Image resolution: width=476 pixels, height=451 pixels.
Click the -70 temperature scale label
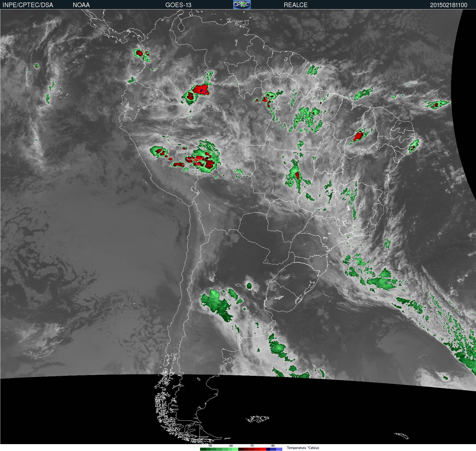coord(251,446)
